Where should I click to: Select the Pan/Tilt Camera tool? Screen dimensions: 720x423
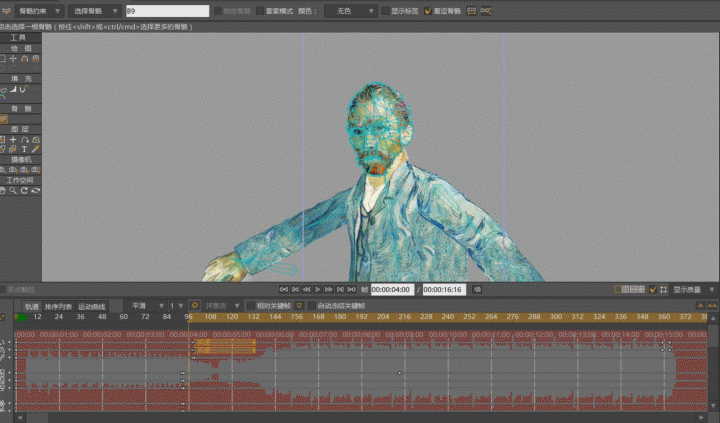coord(35,170)
